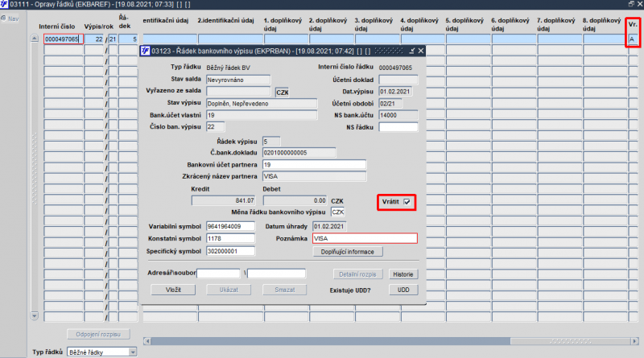The image size is (644, 358).
Task: Click first-row cell under 8. doplňkový údaj
Action: click(605, 39)
